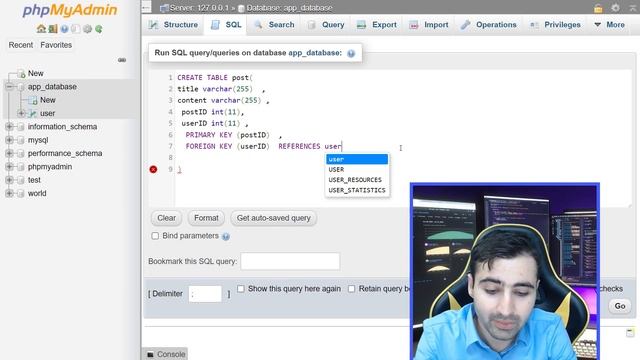This screenshot has height=360, width=640.
Task: Click Get auto-saved query button
Action: 273,218
